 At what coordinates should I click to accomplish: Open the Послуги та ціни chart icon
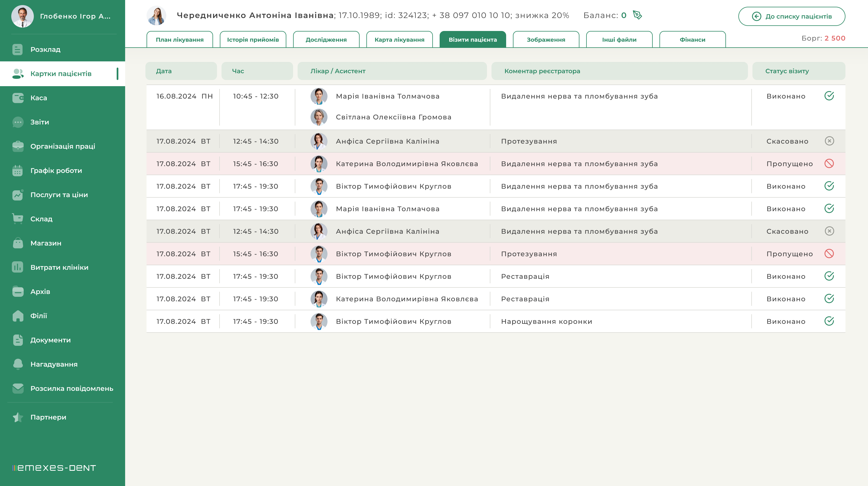(18, 195)
